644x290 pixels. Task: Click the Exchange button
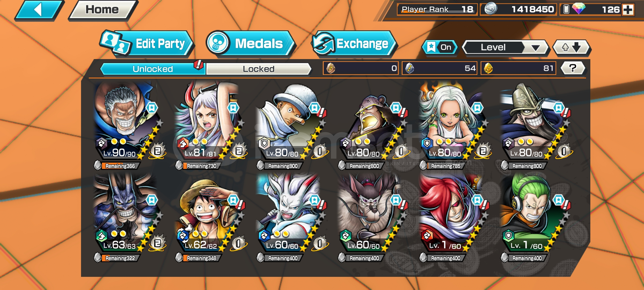tap(354, 44)
